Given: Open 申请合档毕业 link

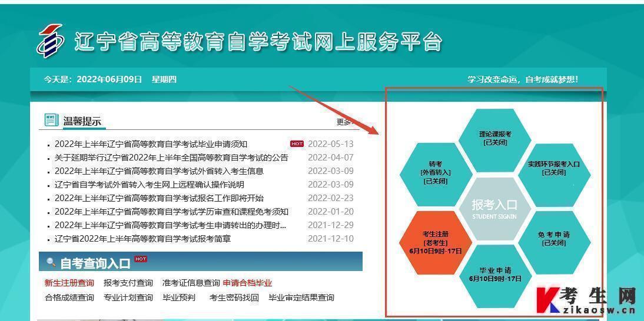Looking at the screenshot, I should (x=247, y=283).
